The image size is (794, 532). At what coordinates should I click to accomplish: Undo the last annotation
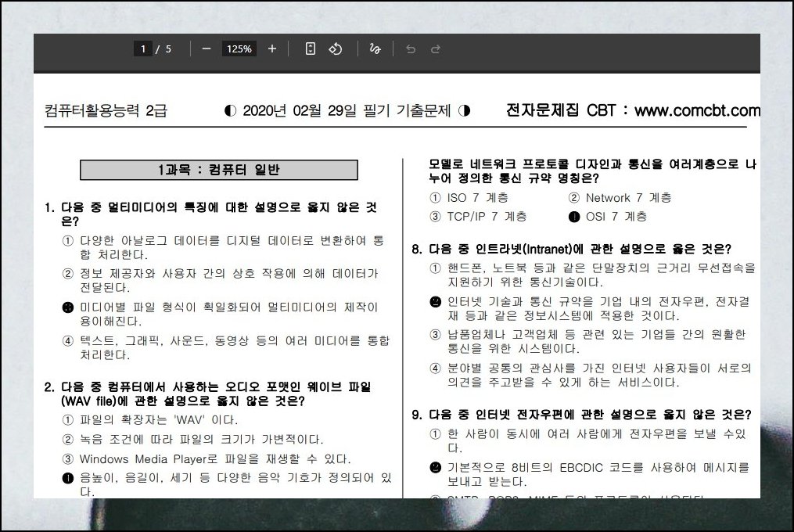click(411, 49)
